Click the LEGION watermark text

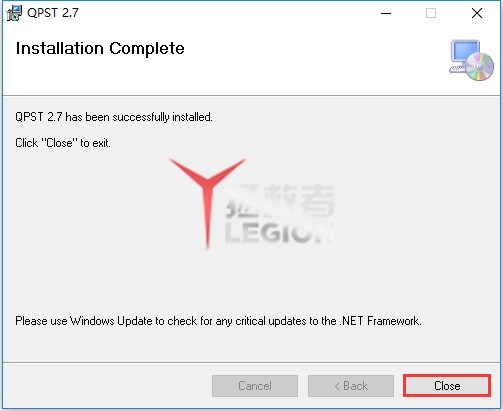(x=279, y=233)
